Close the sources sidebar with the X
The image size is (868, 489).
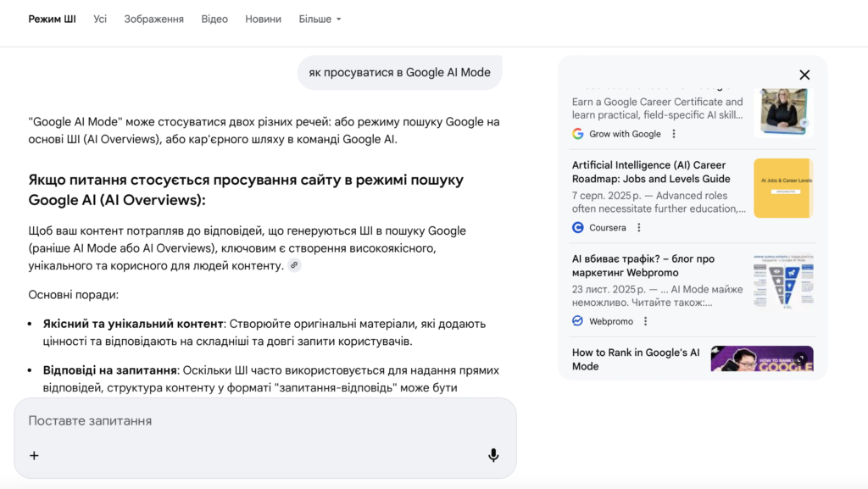(804, 75)
